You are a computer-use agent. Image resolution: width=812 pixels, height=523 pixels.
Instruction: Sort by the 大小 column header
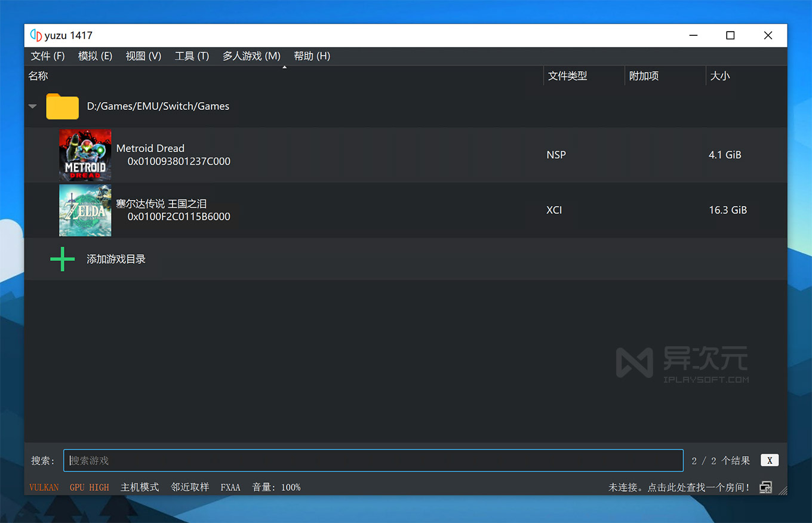click(720, 76)
